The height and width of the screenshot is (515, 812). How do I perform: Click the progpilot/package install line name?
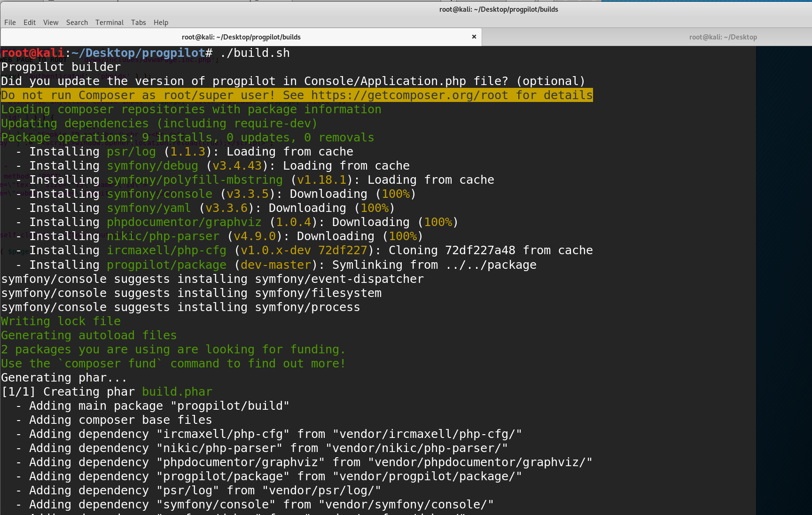tap(166, 265)
